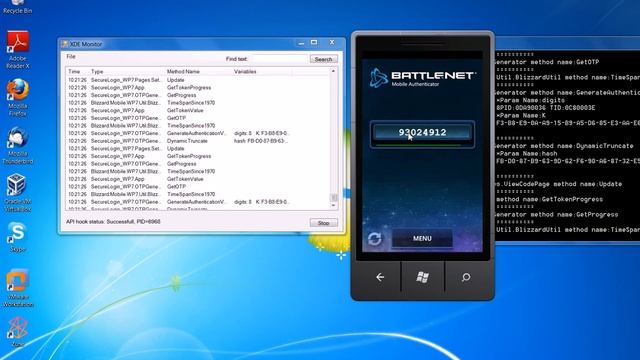Tap the phone's Windows start hardware button
The image size is (640, 360).
click(x=422, y=278)
